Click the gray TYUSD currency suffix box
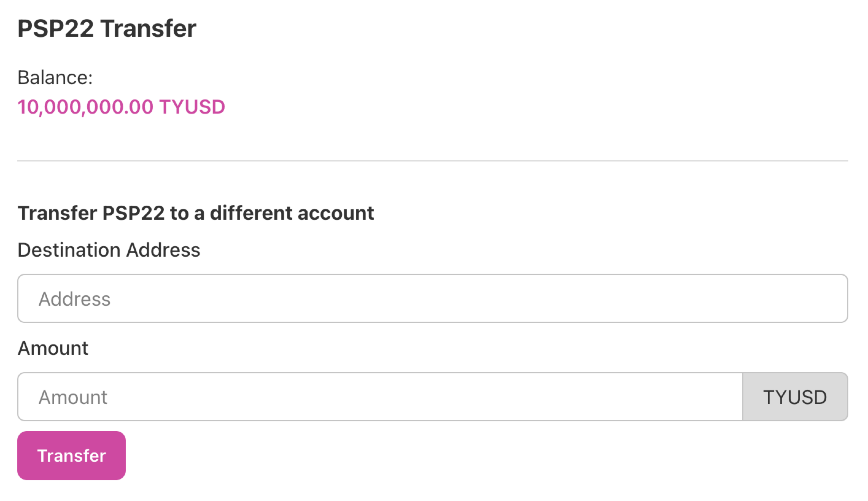The width and height of the screenshot is (868, 501). click(795, 397)
